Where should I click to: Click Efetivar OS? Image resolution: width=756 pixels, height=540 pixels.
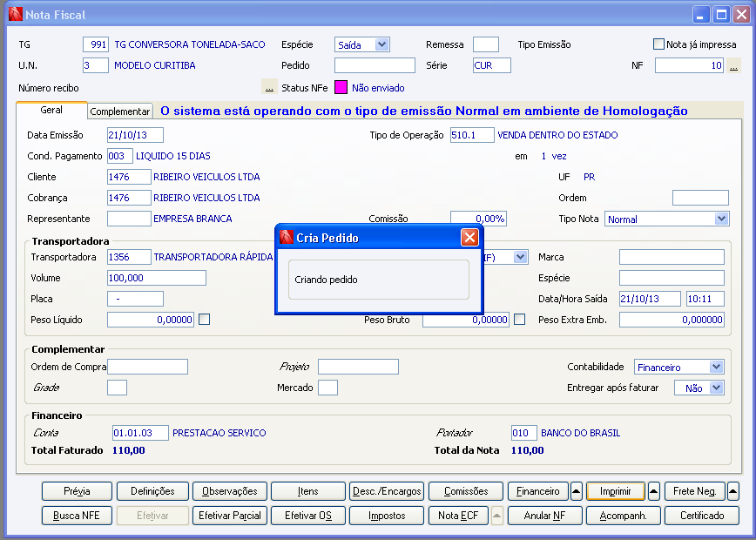308,516
